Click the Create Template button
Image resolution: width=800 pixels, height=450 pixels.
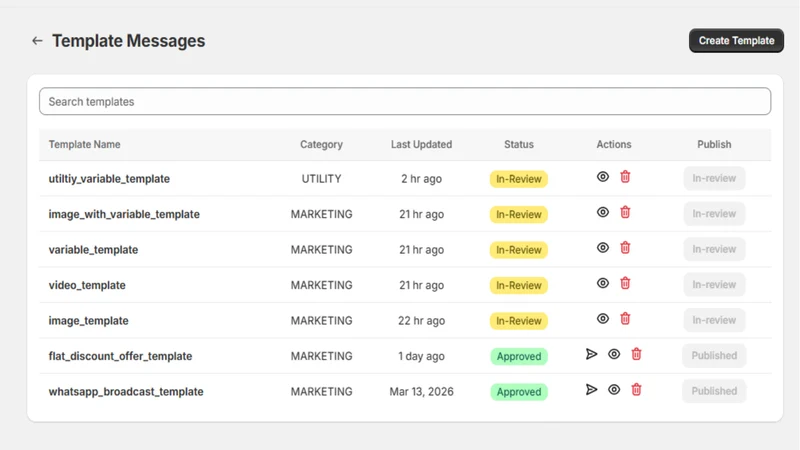point(736,41)
